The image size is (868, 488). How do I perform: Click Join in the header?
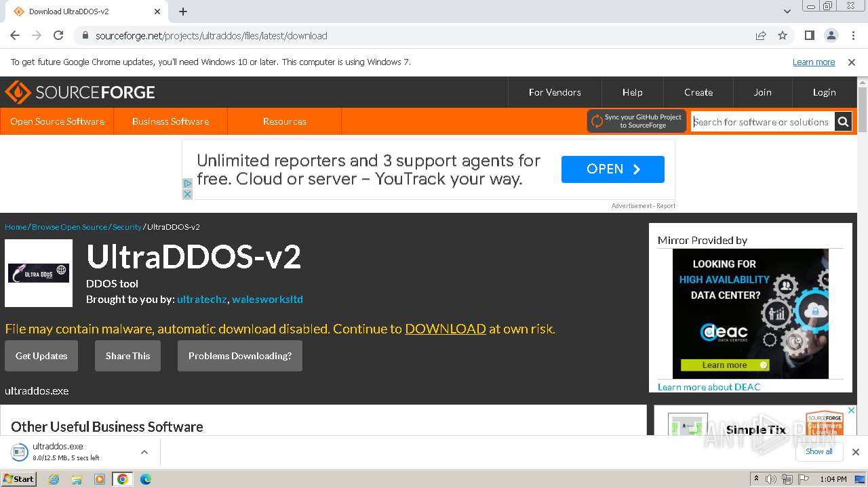coord(762,92)
